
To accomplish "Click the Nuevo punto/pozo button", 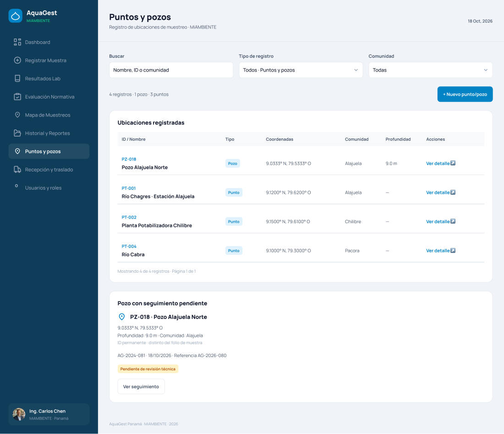I will click(x=465, y=94).
